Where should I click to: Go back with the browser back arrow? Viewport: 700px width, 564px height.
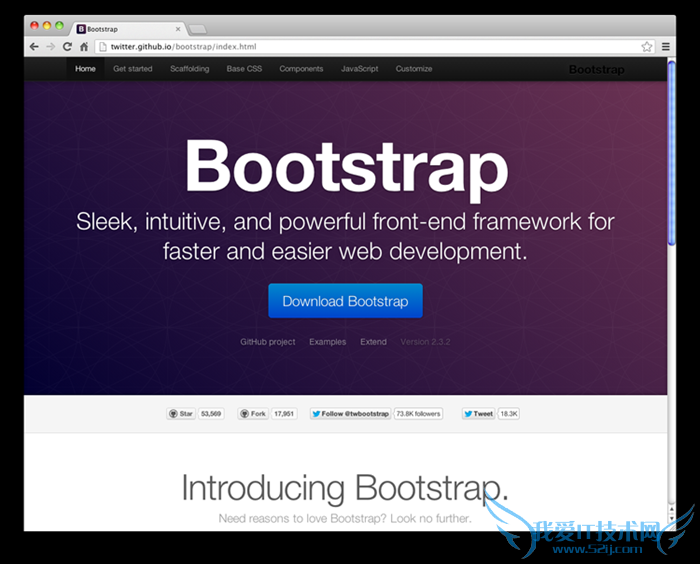34,46
